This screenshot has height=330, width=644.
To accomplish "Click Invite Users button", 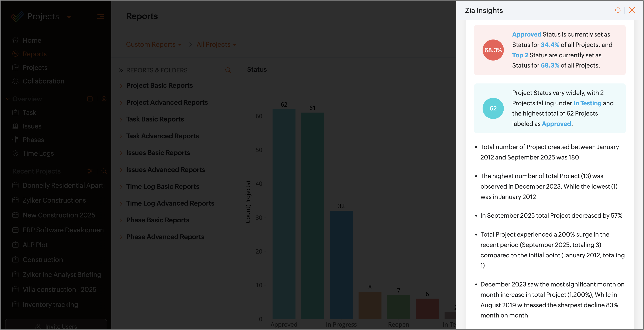I will [56, 326].
